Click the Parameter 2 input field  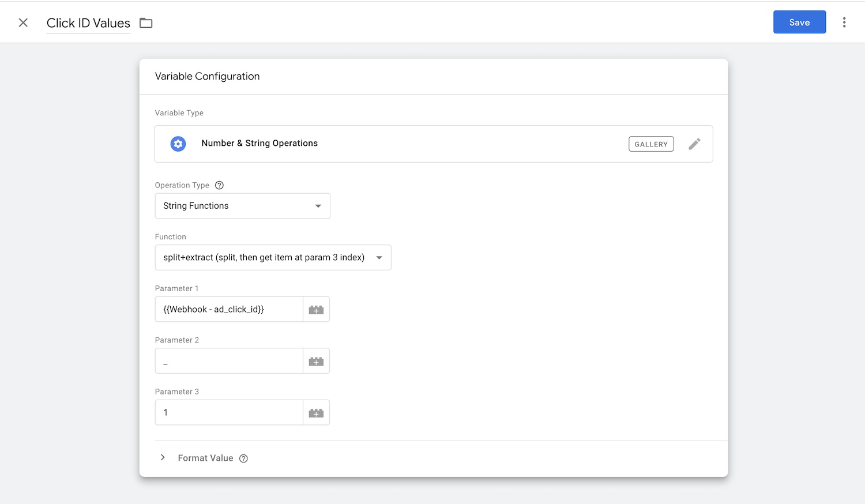coord(229,361)
